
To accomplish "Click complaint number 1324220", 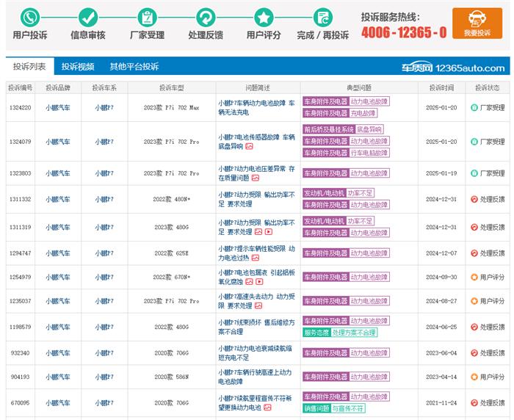I will point(21,107).
